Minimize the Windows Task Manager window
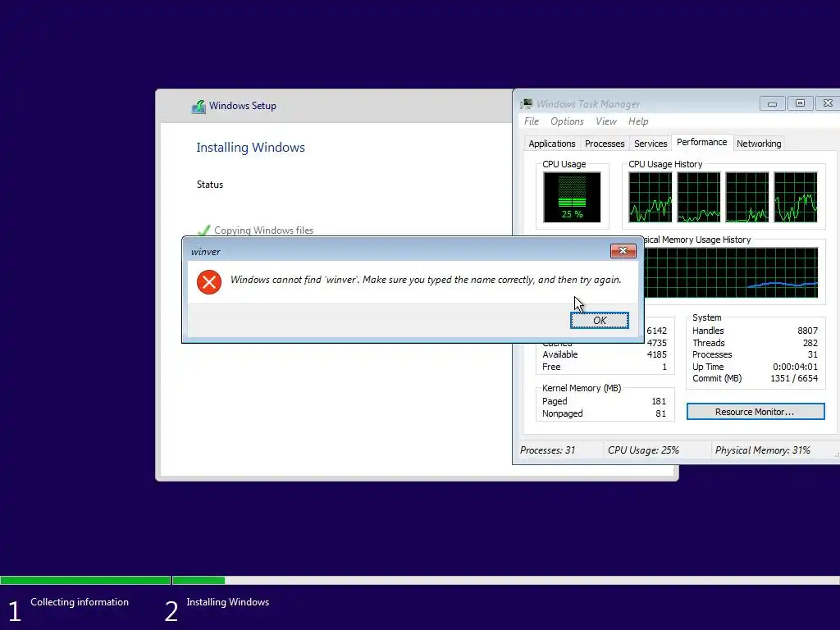 pos(772,103)
